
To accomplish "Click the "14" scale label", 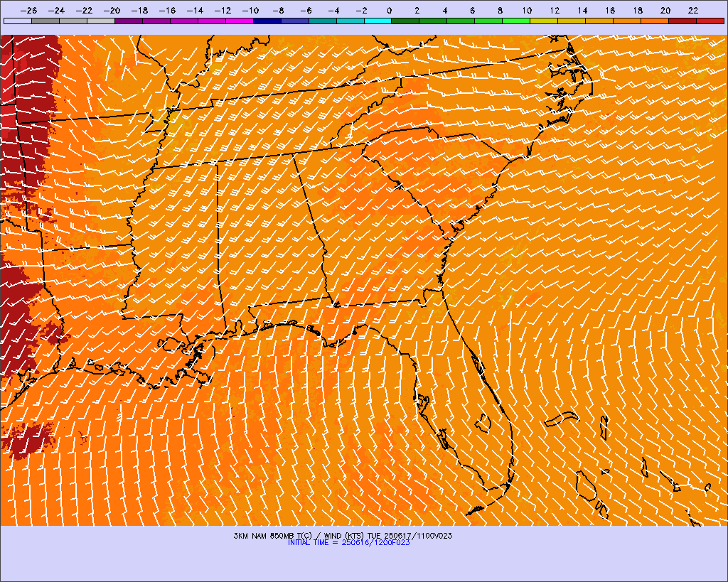I will pyautogui.click(x=583, y=10).
